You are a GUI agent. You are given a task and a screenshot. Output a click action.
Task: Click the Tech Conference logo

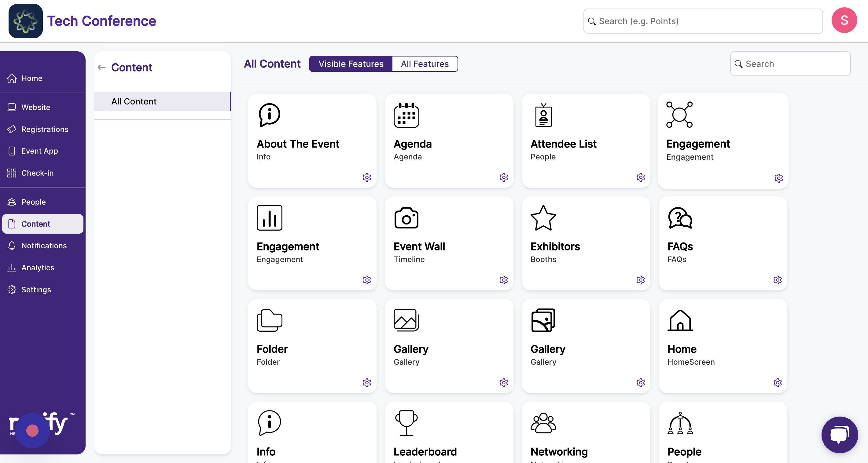pyautogui.click(x=26, y=21)
